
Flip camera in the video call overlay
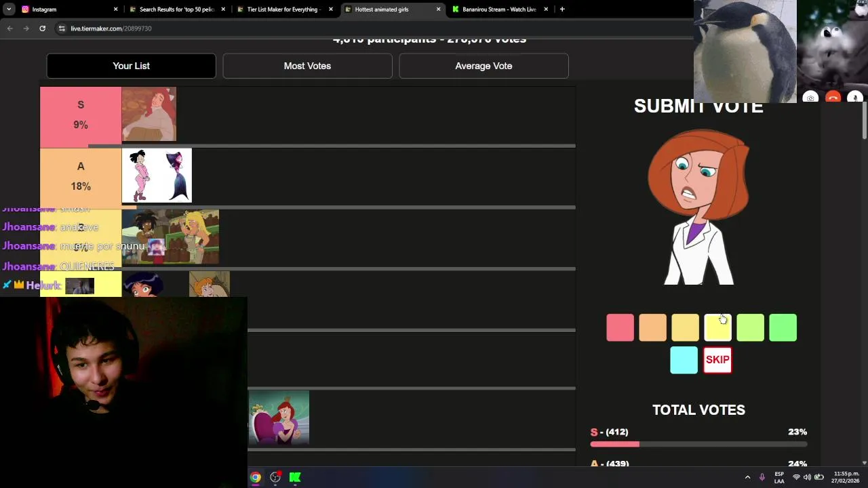click(x=810, y=98)
